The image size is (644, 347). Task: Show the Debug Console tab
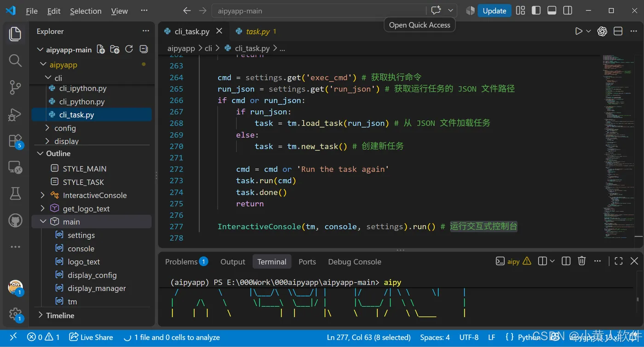click(355, 261)
